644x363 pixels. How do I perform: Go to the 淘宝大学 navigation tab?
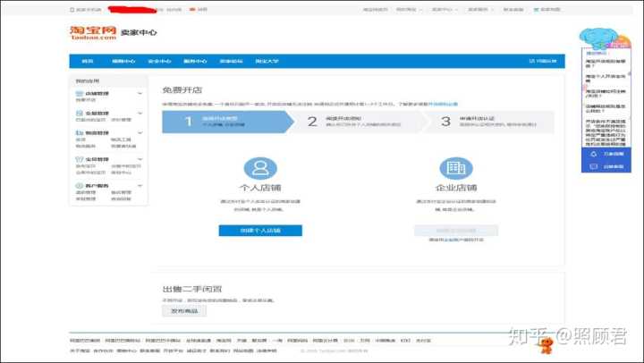coord(267,61)
